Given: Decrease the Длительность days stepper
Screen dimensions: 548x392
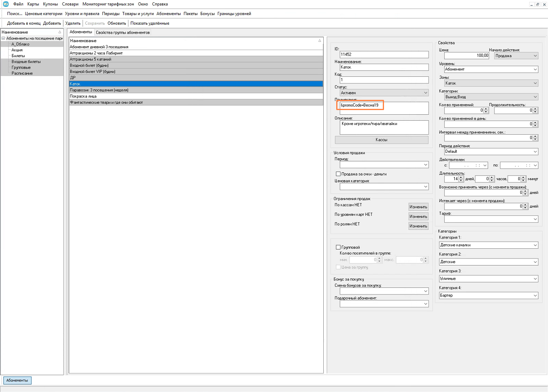Looking at the screenshot, I should (x=461, y=180).
